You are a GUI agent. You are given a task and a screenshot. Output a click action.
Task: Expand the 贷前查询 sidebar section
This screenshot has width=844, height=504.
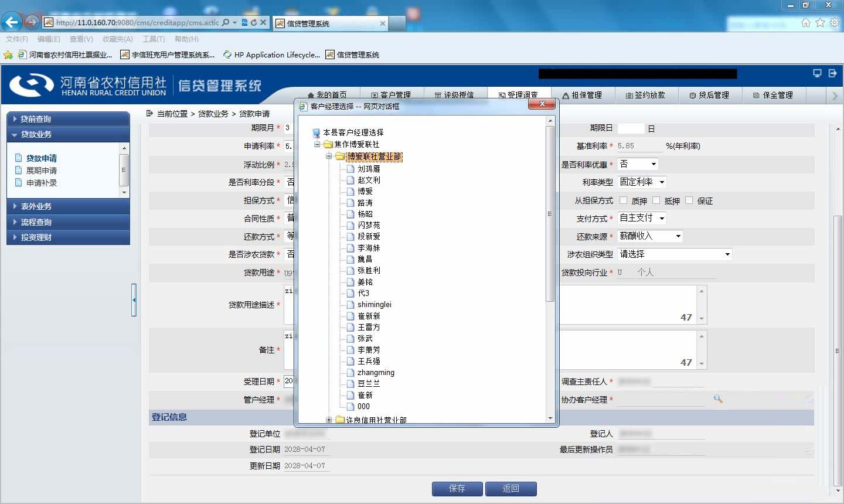tap(68, 119)
